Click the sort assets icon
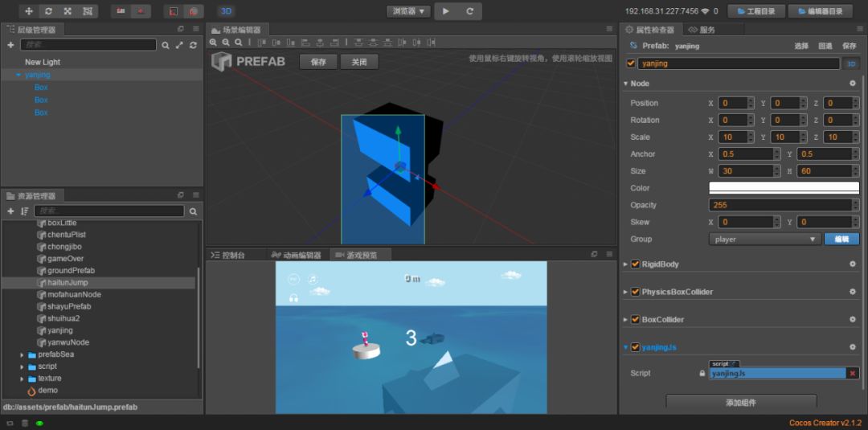This screenshot has width=868, height=430. coord(25,211)
